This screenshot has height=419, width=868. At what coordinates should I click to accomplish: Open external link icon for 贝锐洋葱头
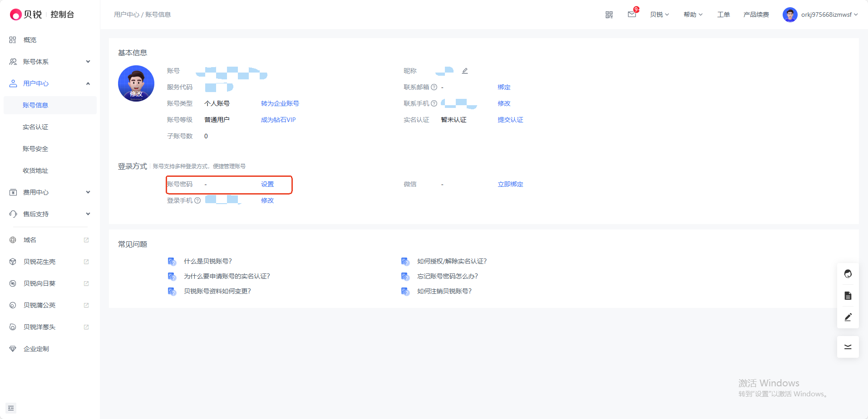pyautogui.click(x=86, y=327)
